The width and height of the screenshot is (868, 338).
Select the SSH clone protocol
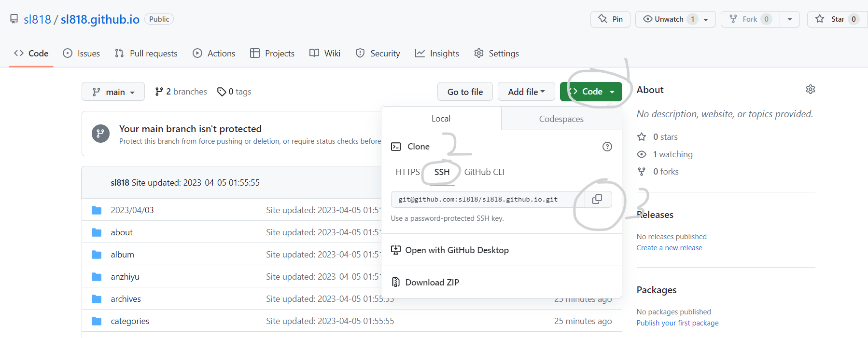coord(442,172)
